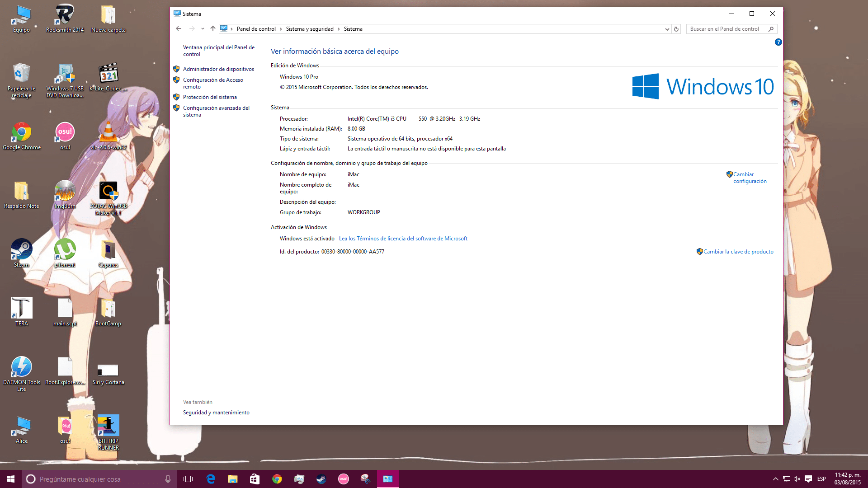
Task: Open the taskbar clock and date
Action: pos(848,479)
